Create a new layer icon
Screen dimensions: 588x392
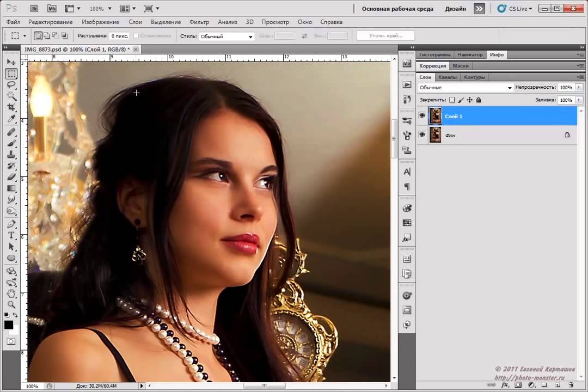coord(558,384)
